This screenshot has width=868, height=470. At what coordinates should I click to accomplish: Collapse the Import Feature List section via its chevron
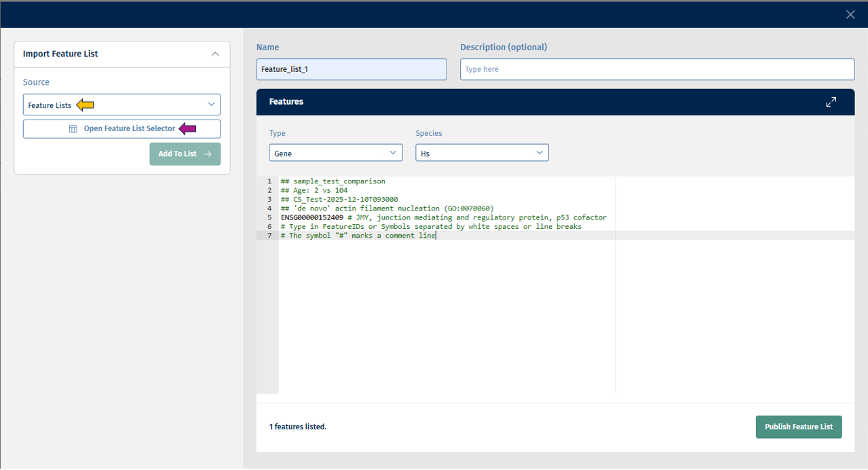click(215, 54)
